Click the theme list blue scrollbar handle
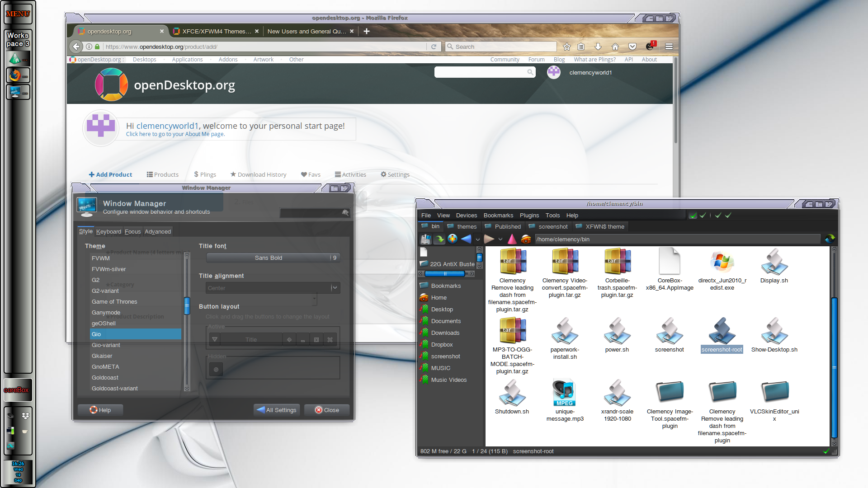Screen dimensions: 868x488 click(x=187, y=306)
